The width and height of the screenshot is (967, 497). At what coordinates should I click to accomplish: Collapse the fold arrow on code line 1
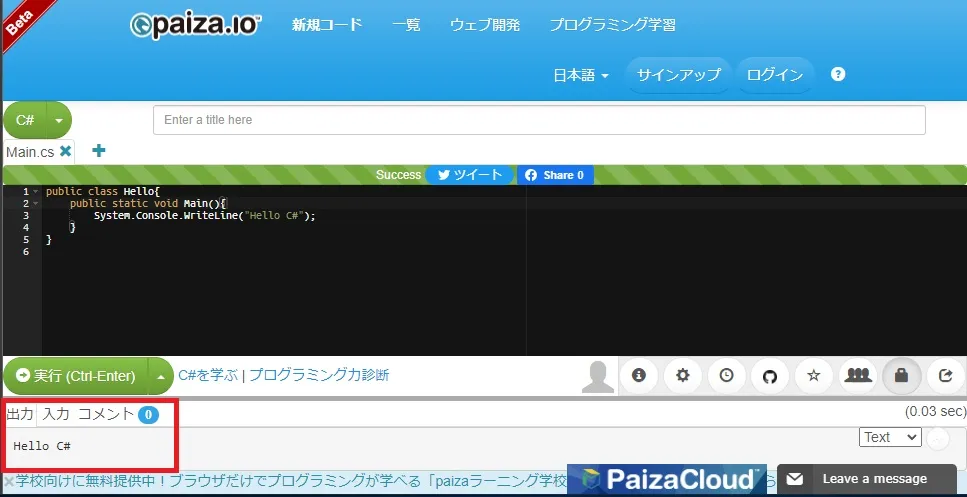(36, 192)
